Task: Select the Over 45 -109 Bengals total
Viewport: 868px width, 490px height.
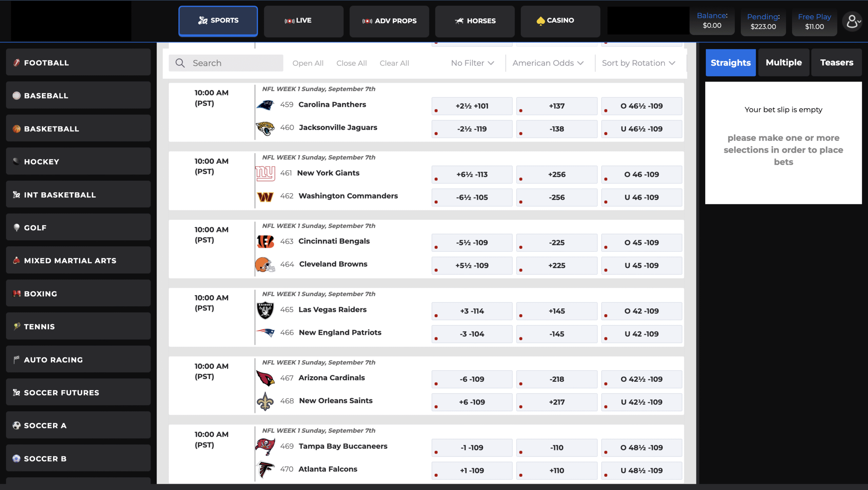Action: point(641,243)
